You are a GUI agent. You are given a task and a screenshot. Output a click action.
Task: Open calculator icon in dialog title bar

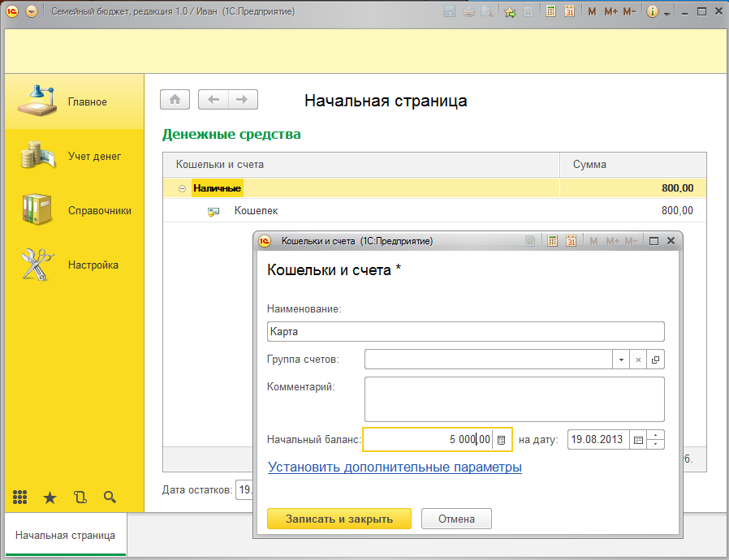pyautogui.click(x=552, y=241)
